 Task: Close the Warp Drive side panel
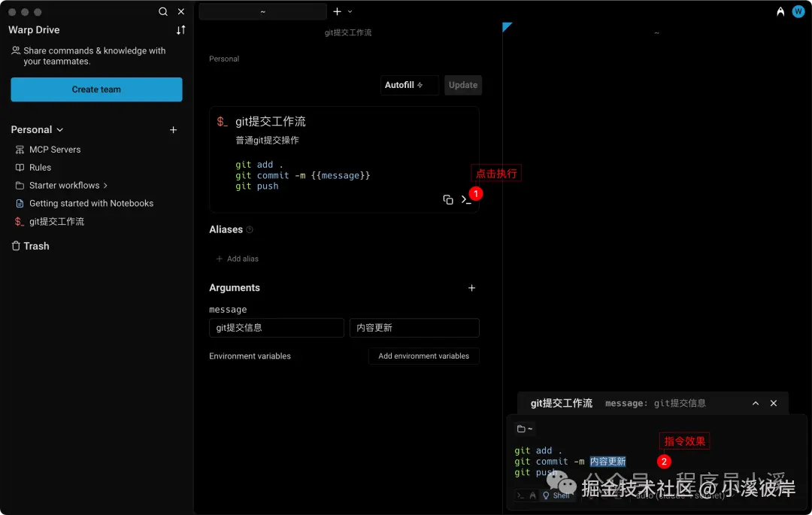pyautogui.click(x=181, y=11)
